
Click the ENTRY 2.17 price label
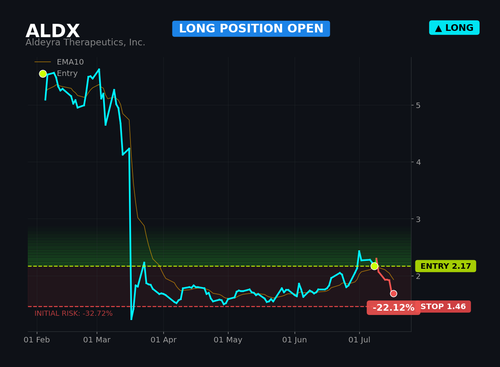coord(445,266)
